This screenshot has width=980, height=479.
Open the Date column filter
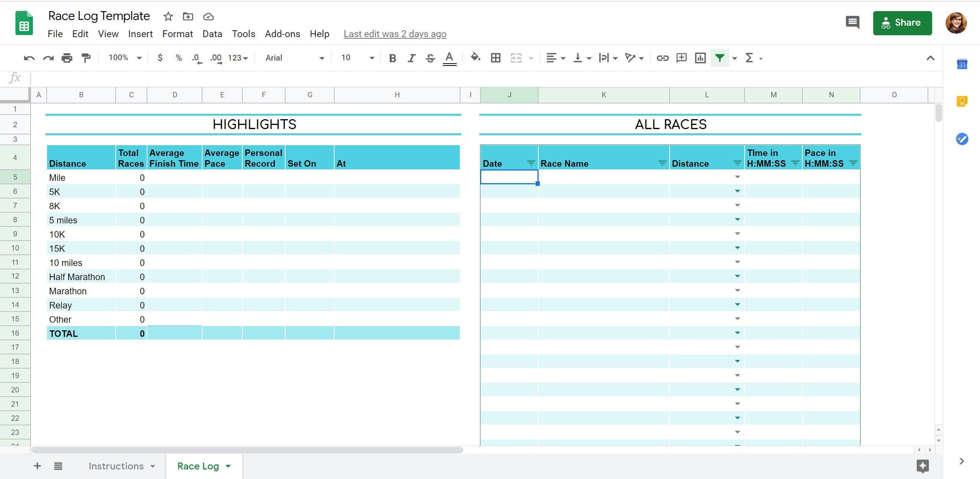[531, 163]
